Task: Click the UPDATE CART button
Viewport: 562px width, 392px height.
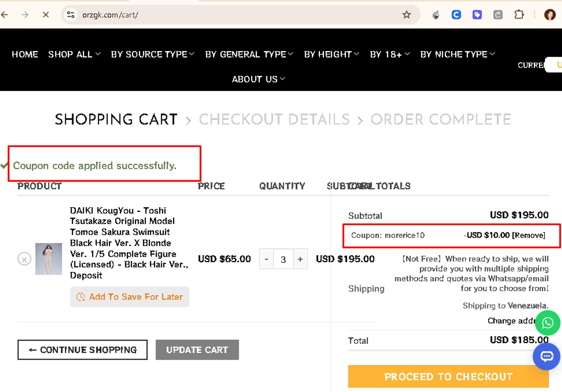Action: [197, 350]
